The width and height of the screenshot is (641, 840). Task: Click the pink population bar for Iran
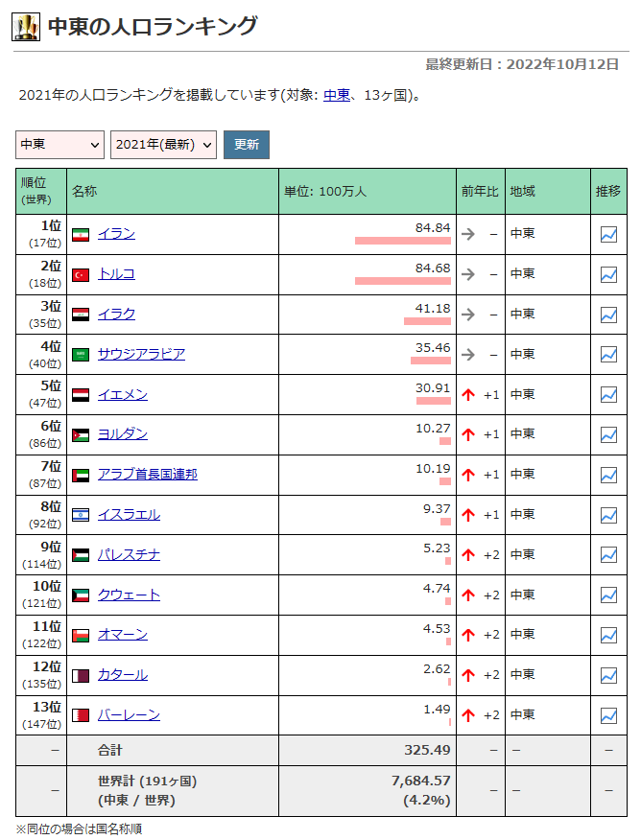tap(402, 241)
